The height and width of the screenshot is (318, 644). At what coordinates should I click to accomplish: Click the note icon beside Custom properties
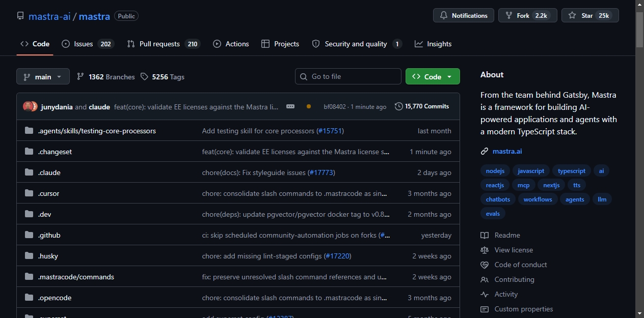pyautogui.click(x=485, y=309)
